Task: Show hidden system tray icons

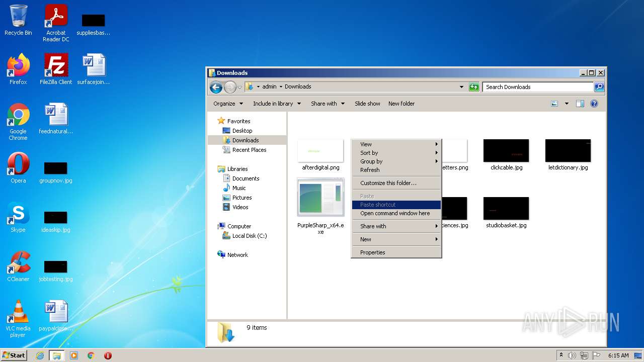Action: click(x=561, y=355)
